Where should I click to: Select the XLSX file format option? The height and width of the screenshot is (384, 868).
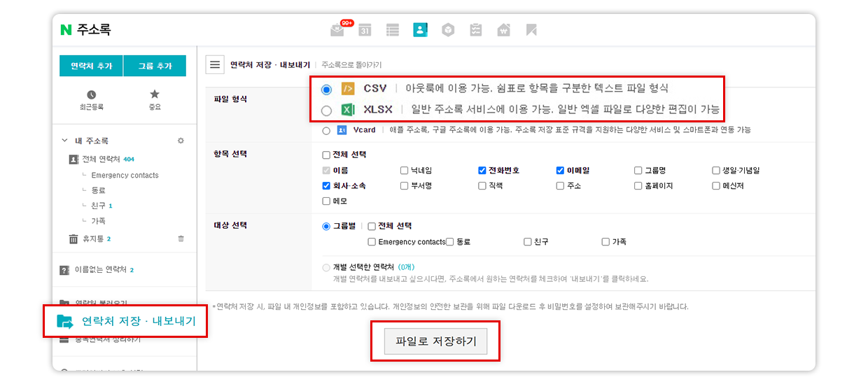pyautogui.click(x=326, y=111)
